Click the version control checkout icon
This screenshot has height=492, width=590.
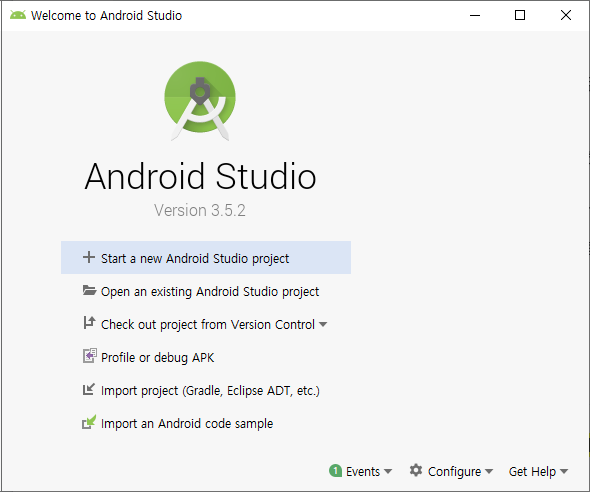click(89, 323)
